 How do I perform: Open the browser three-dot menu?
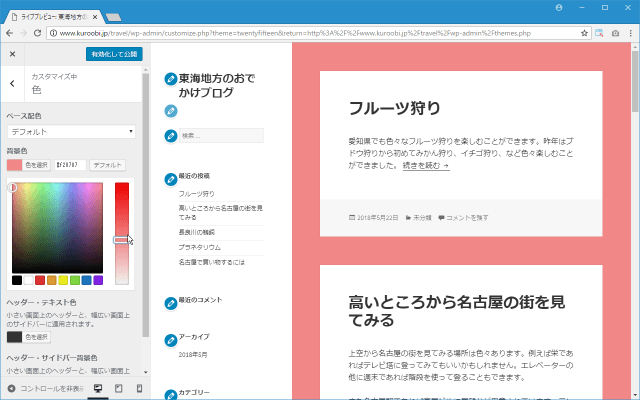point(631,33)
